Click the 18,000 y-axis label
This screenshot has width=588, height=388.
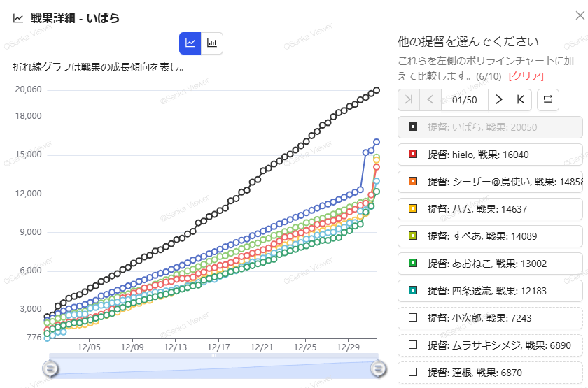click(29, 116)
